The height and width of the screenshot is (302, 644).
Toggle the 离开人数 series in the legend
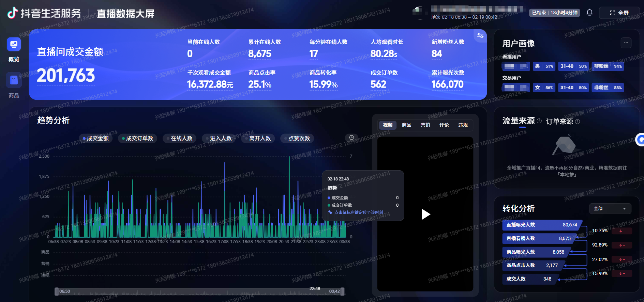[x=258, y=138]
